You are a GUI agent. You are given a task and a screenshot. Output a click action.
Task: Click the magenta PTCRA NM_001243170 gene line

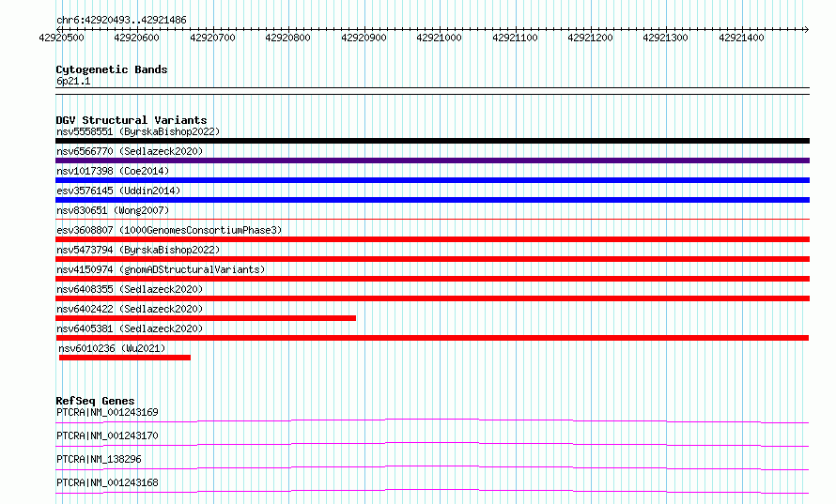[432, 444]
